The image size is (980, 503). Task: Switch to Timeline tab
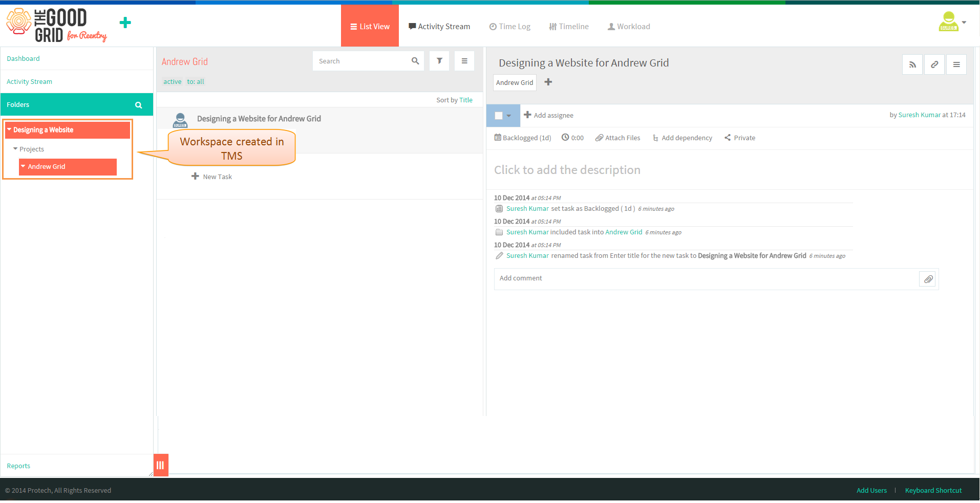[568, 27]
